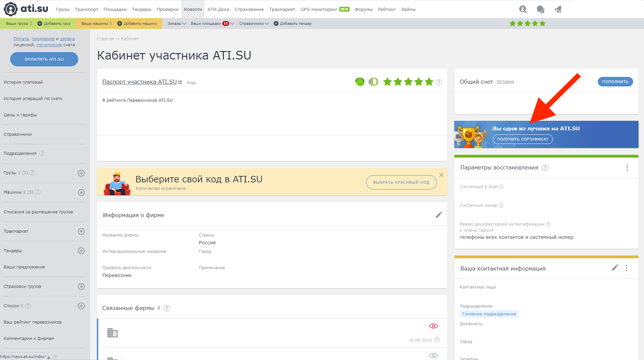Expand the Ваши площадки dropdown
The image size is (644, 360).
coord(213,23)
